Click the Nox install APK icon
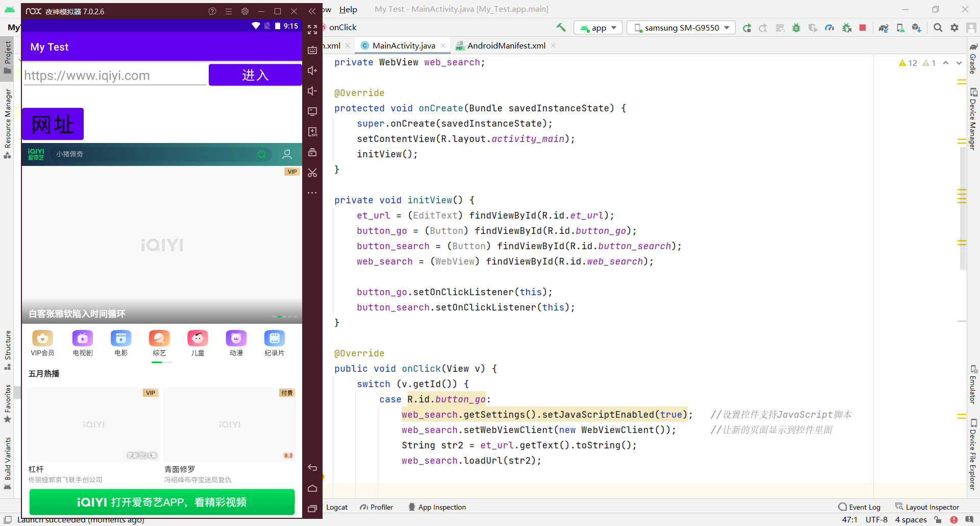 click(312, 132)
